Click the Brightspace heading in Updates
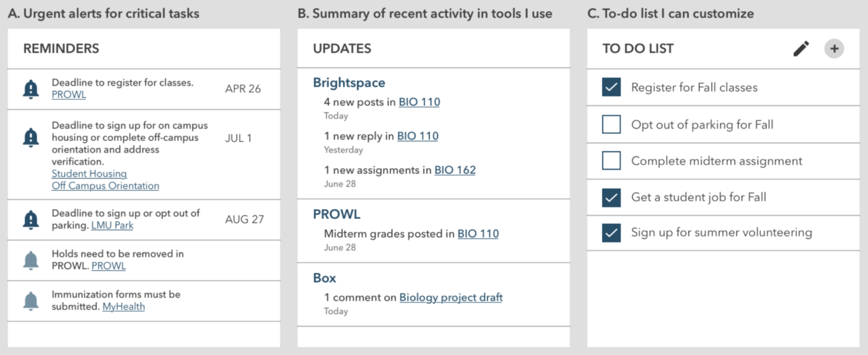This screenshot has width=868, height=355. coord(349,83)
